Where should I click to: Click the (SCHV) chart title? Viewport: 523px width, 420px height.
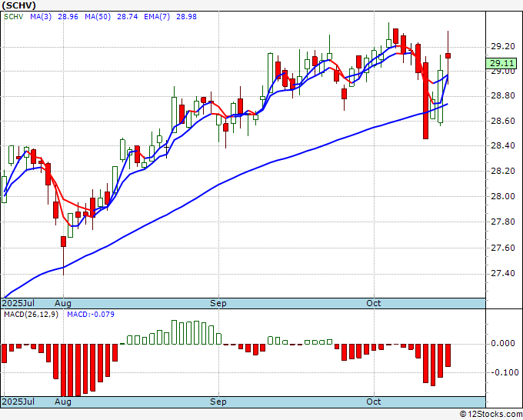tap(18, 5)
